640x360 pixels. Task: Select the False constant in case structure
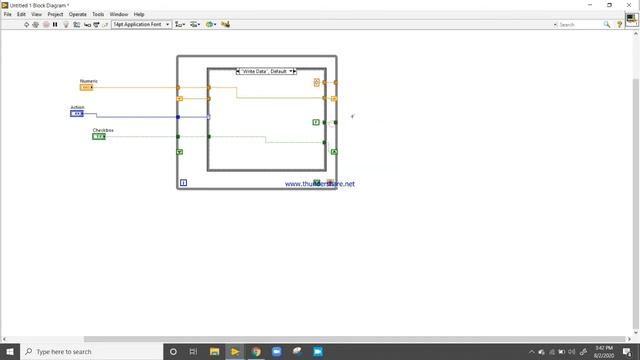[316, 122]
